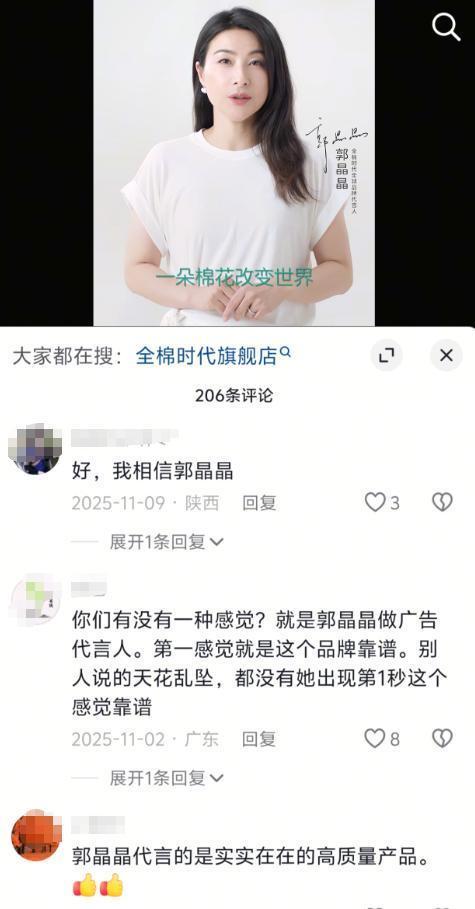Open first commenter's avatar profile
The image size is (475, 909).
coord(35,449)
